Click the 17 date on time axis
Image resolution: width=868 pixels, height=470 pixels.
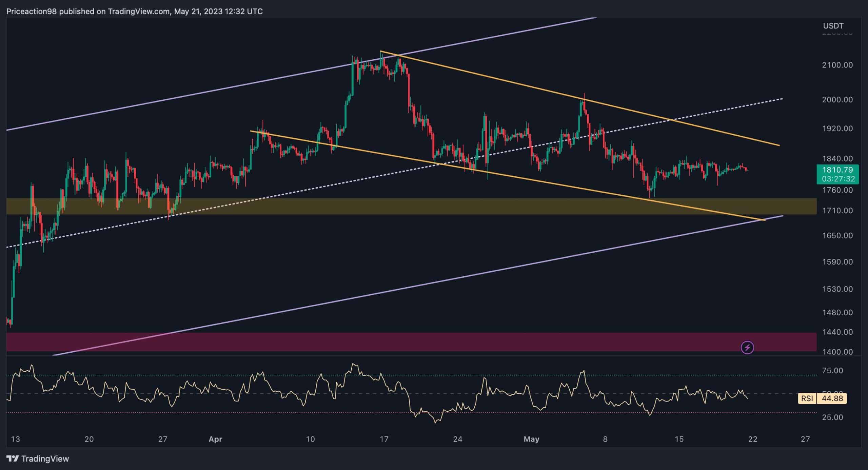click(384, 439)
